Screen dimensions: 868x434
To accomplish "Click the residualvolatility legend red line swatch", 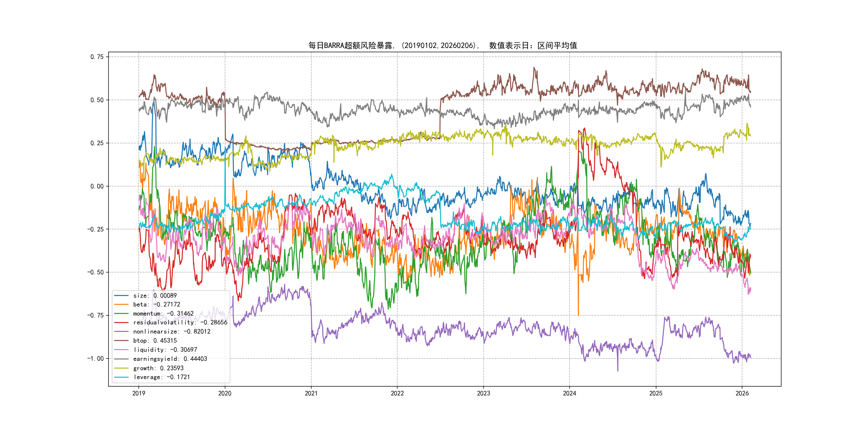I will click(121, 323).
